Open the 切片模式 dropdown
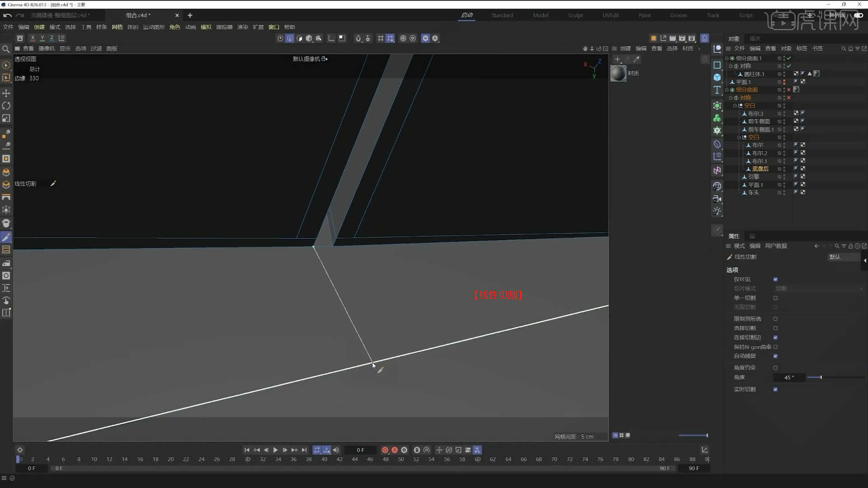This screenshot has height=488, width=868. (818, 288)
